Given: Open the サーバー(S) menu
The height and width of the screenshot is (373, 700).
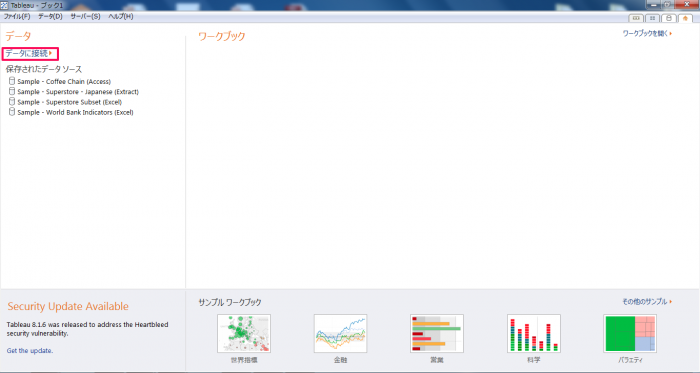Looking at the screenshot, I should (85, 16).
